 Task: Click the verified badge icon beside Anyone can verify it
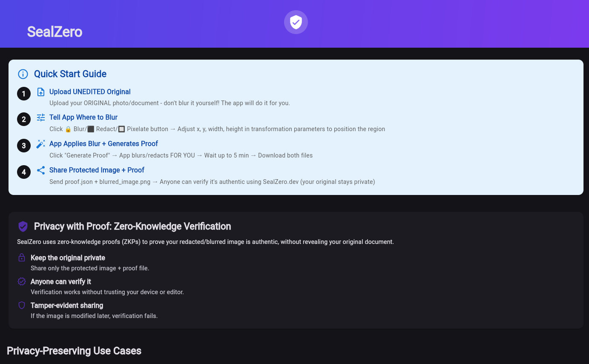coord(22,281)
